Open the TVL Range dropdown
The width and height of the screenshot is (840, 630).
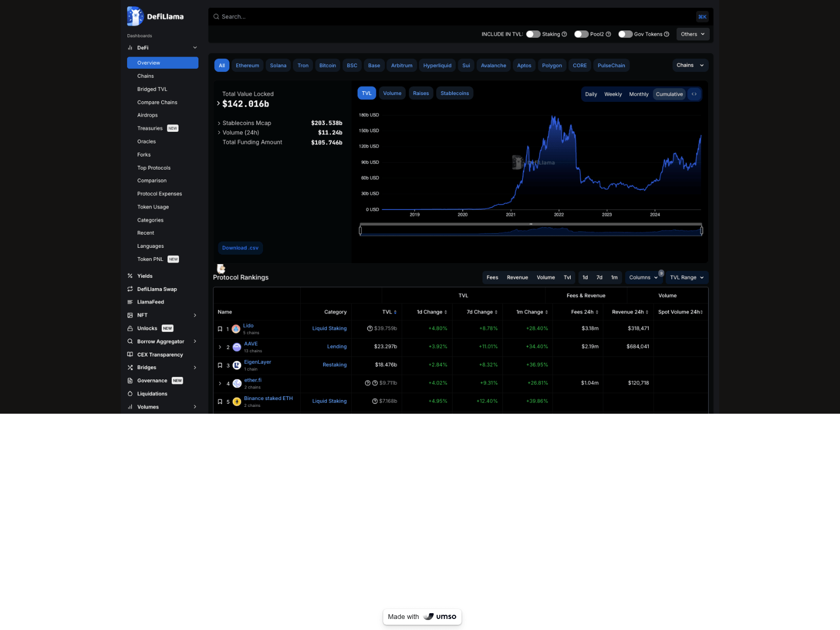[x=687, y=278]
